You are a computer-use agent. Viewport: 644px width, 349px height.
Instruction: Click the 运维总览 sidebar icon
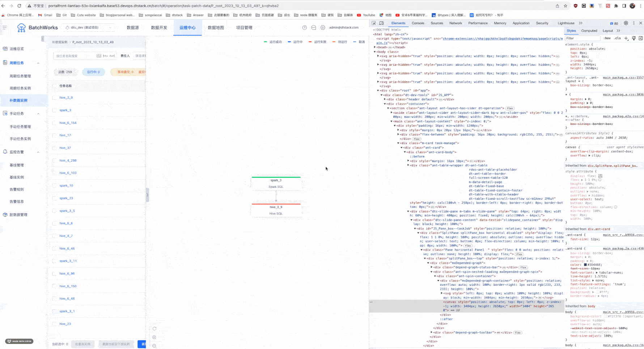[5, 49]
